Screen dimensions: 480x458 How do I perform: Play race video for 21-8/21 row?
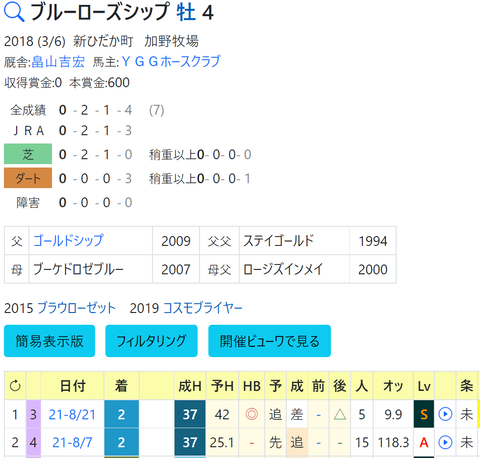point(445,414)
